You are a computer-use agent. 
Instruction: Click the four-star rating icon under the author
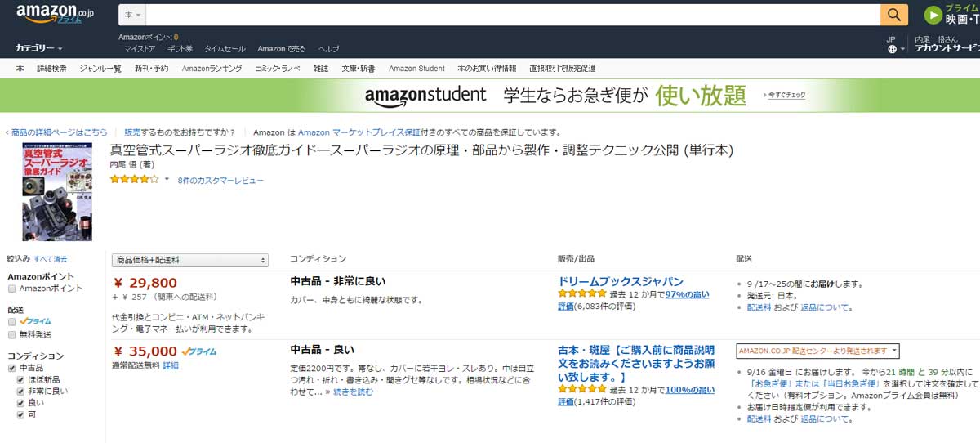(135, 179)
